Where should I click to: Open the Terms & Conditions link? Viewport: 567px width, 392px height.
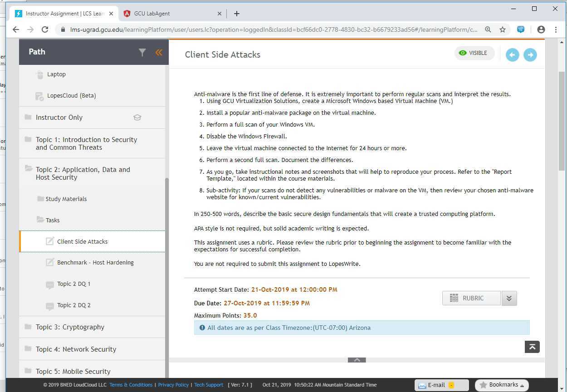pos(131,384)
